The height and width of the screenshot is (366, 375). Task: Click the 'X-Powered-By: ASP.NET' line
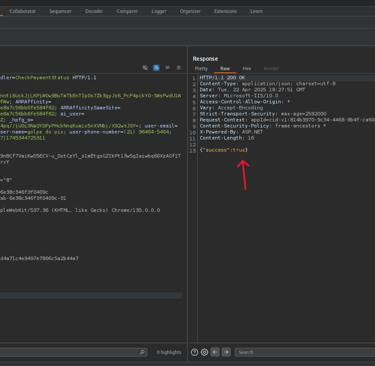tap(231, 132)
